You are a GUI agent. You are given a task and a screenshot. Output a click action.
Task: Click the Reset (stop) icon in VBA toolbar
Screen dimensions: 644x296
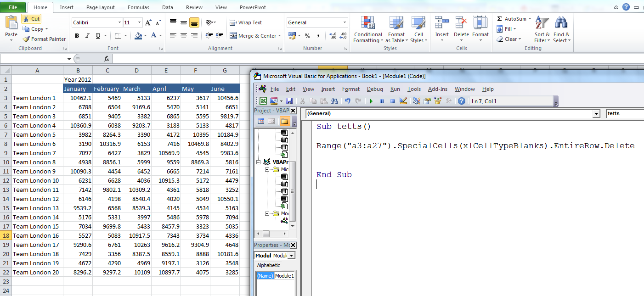coord(392,101)
